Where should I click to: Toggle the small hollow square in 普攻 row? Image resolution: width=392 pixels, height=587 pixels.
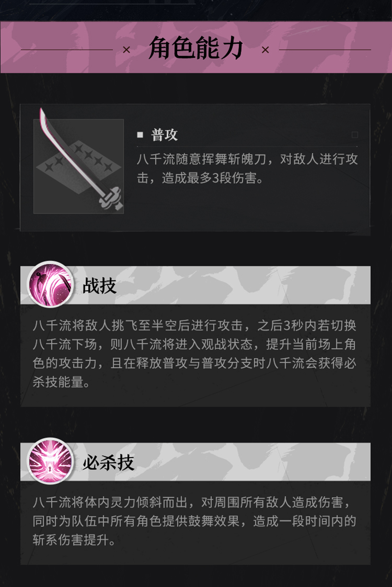[x=355, y=135]
